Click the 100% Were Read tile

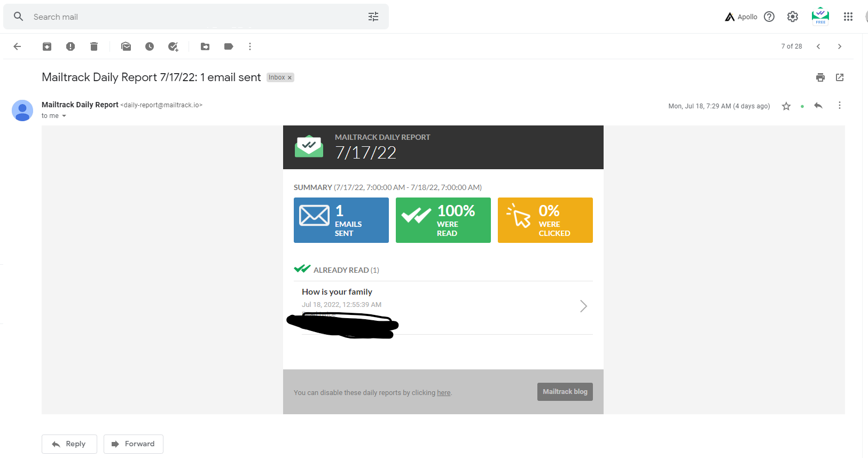443,220
